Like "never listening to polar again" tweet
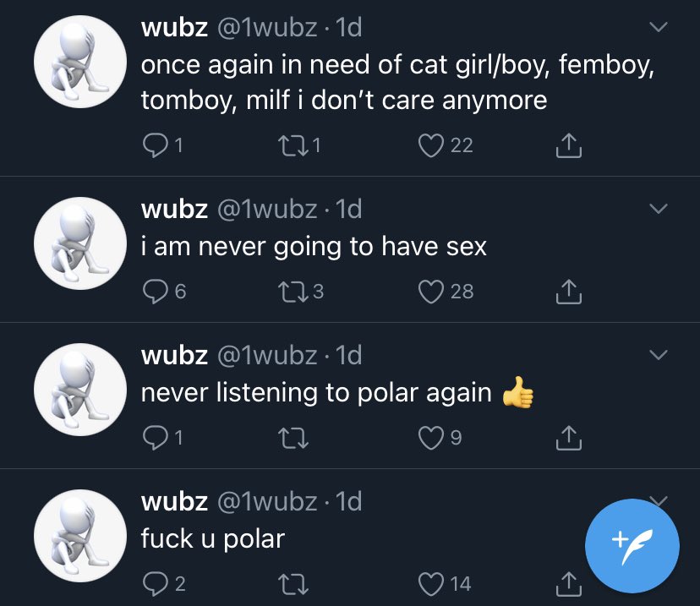The height and width of the screenshot is (606, 700). coord(431,437)
